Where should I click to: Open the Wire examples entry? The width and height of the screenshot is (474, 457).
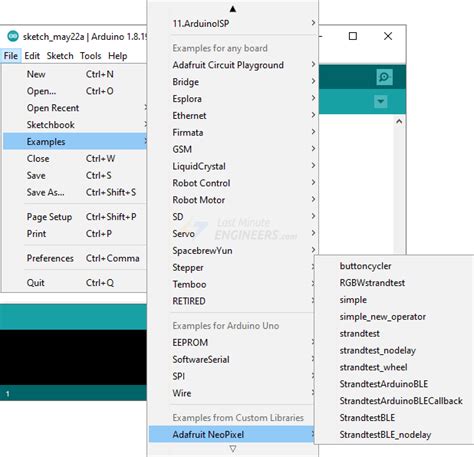click(232, 393)
